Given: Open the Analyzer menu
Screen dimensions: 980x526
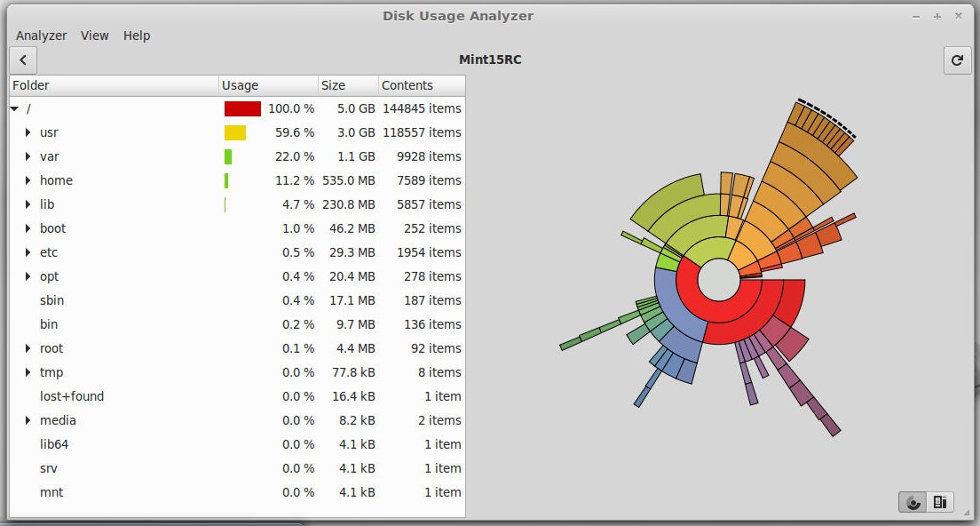Looking at the screenshot, I should (41, 36).
